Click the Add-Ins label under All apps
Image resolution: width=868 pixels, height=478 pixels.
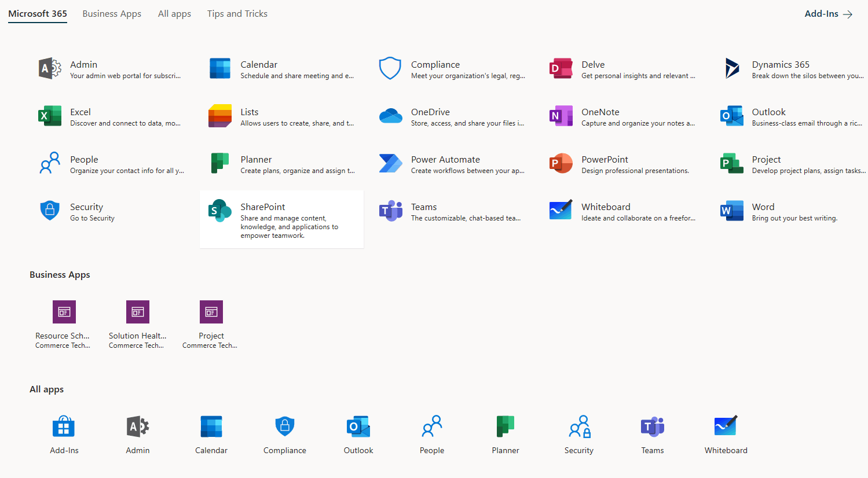(x=64, y=450)
